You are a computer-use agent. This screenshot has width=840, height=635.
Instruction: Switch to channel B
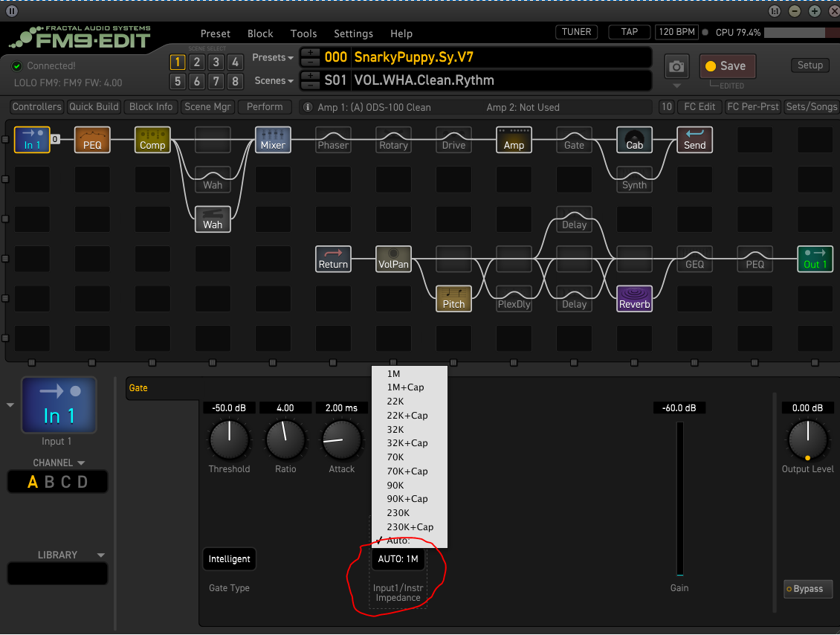(49, 483)
